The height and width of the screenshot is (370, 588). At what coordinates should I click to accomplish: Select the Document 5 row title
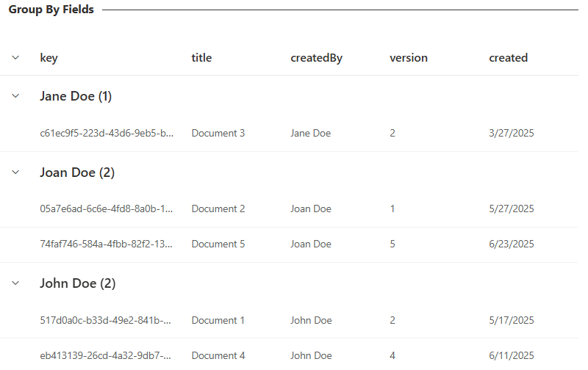[218, 244]
